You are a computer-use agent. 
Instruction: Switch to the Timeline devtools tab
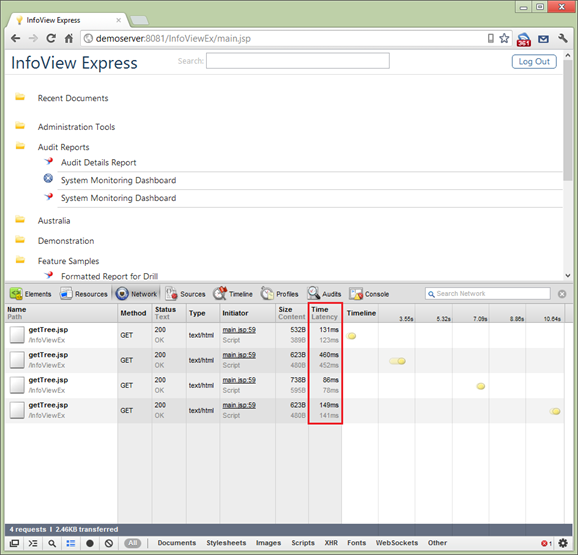click(233, 294)
